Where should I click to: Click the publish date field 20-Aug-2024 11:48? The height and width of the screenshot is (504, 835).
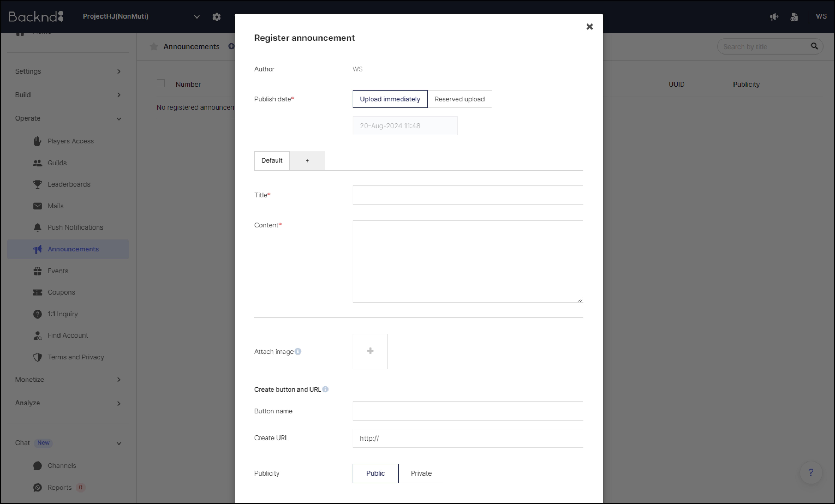pos(405,126)
